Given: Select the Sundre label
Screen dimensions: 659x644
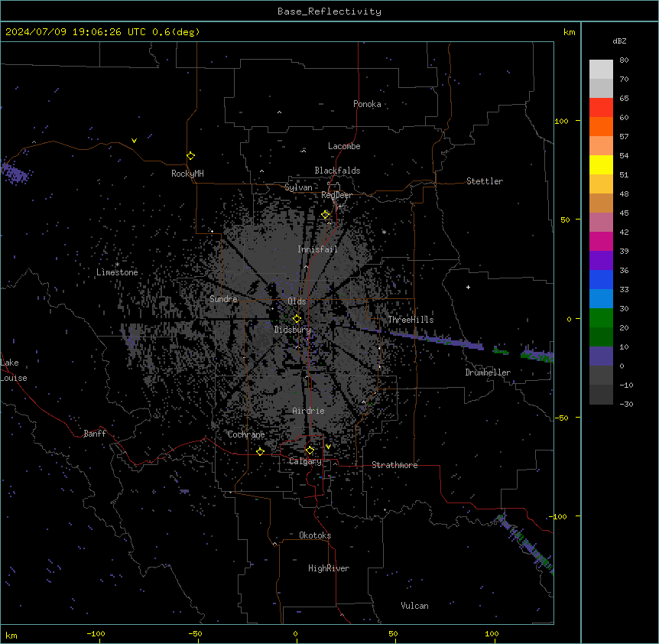Looking at the screenshot, I should coord(223,299).
